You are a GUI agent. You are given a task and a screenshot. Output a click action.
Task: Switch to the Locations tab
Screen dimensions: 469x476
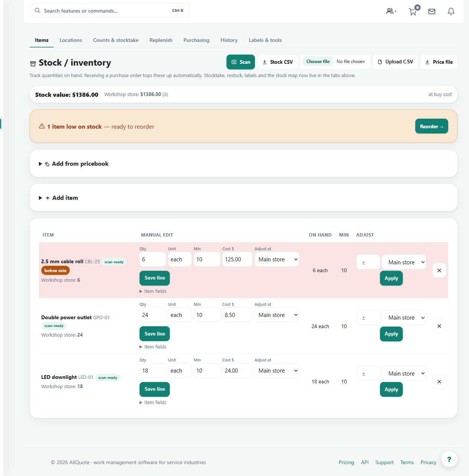click(x=71, y=40)
